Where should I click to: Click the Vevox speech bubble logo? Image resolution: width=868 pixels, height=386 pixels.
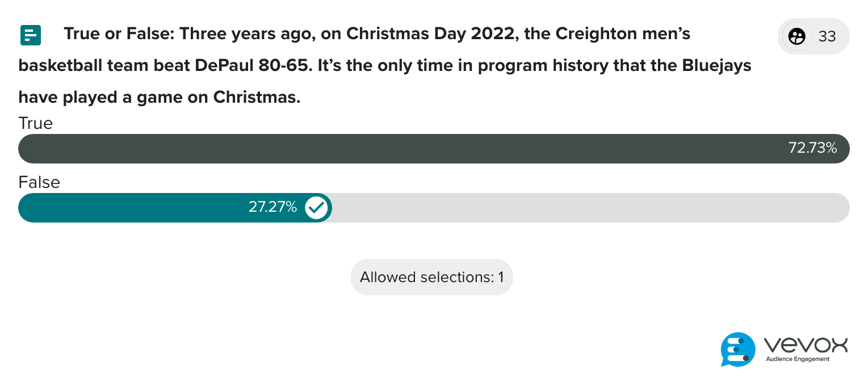coord(738,349)
